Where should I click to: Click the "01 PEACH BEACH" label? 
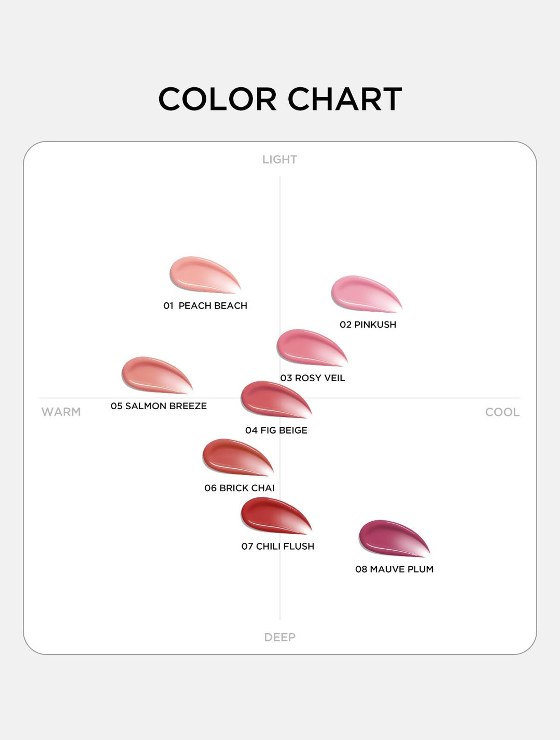pos(205,306)
